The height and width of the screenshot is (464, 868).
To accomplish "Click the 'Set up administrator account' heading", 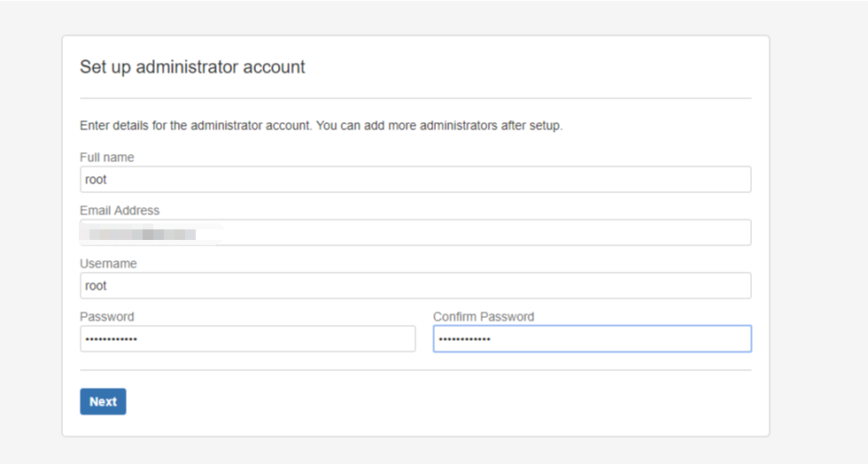I will (192, 67).
